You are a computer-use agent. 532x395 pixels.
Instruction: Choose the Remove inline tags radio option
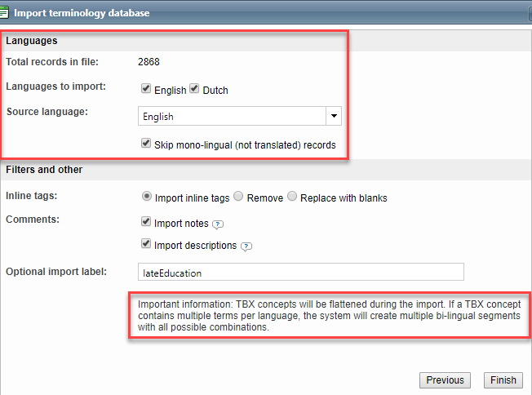point(238,197)
